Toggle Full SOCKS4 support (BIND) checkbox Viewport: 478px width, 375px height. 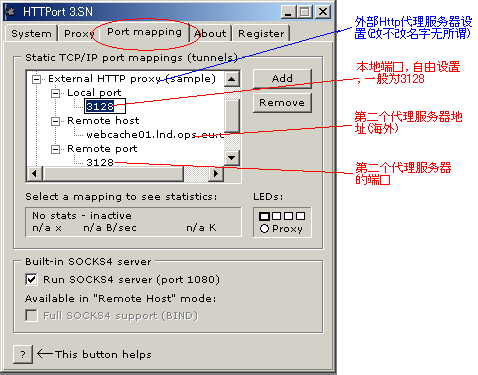point(31,315)
